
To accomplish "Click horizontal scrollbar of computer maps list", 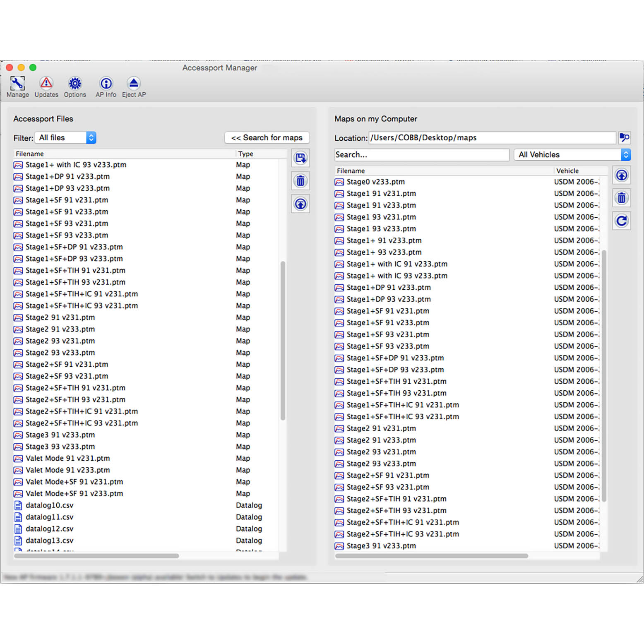I will [x=432, y=556].
